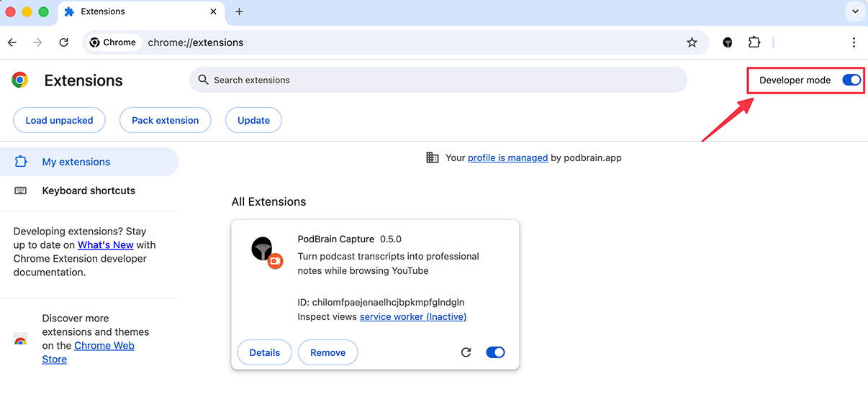Bookmark this page with star icon
868x394 pixels.
[x=692, y=42]
